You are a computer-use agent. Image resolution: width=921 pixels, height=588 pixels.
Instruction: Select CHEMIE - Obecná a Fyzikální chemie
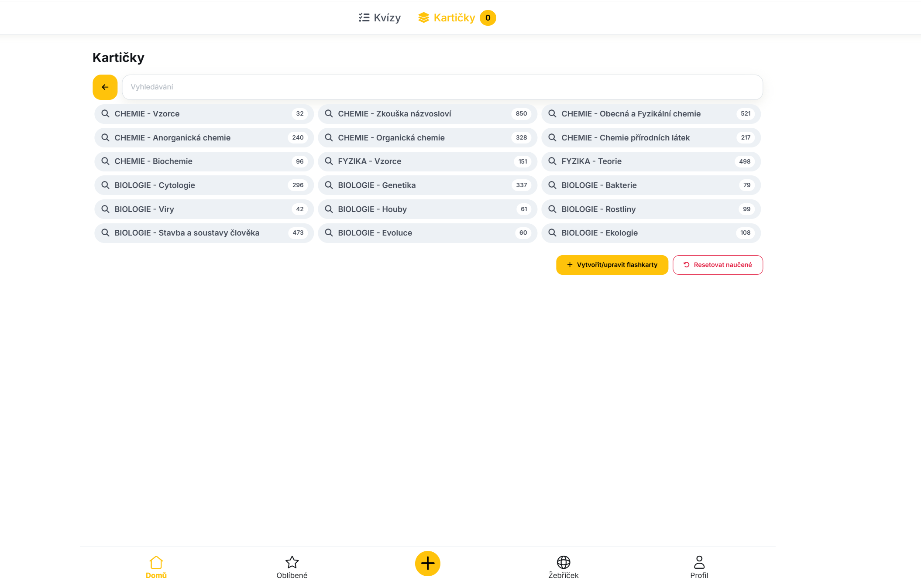(x=651, y=114)
